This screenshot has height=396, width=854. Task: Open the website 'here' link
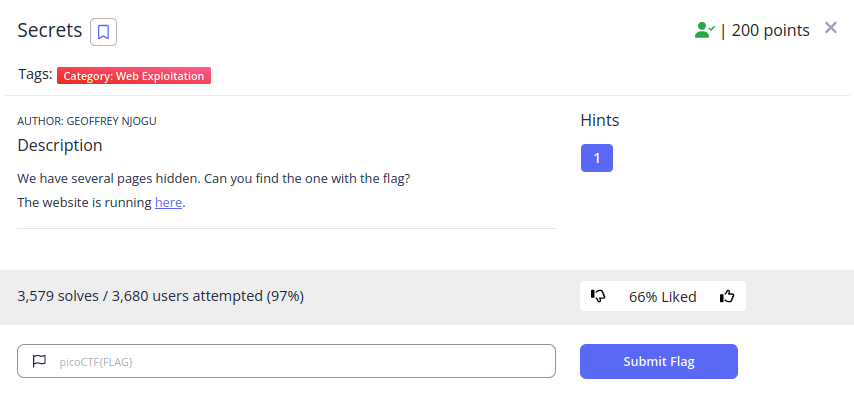click(x=168, y=203)
